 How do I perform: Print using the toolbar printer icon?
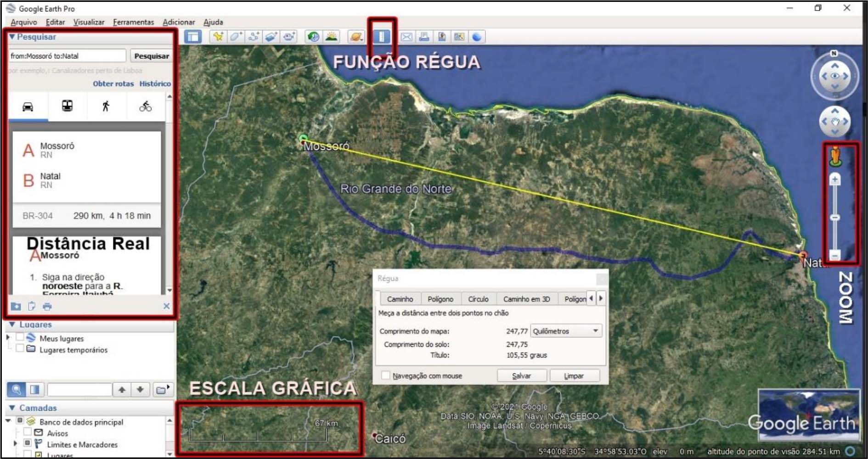424,37
